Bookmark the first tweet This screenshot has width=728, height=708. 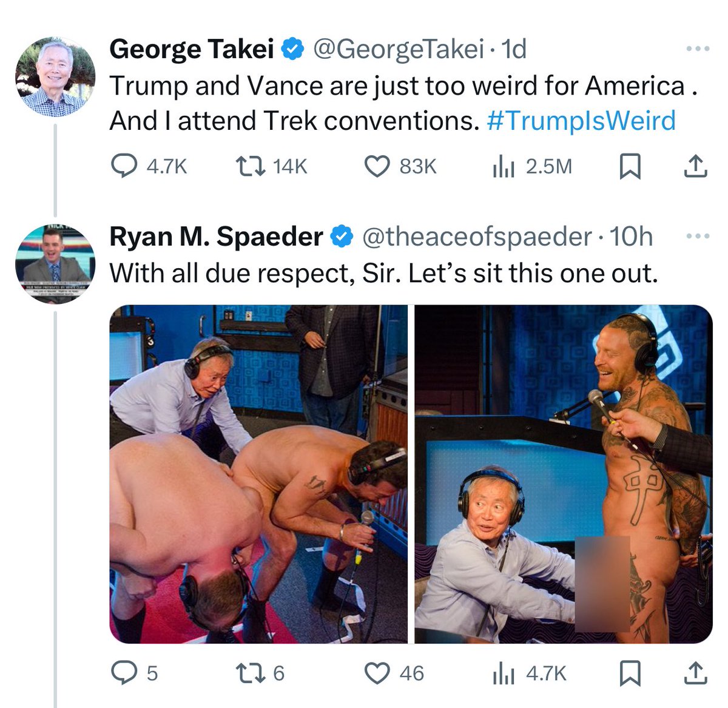pos(630,166)
